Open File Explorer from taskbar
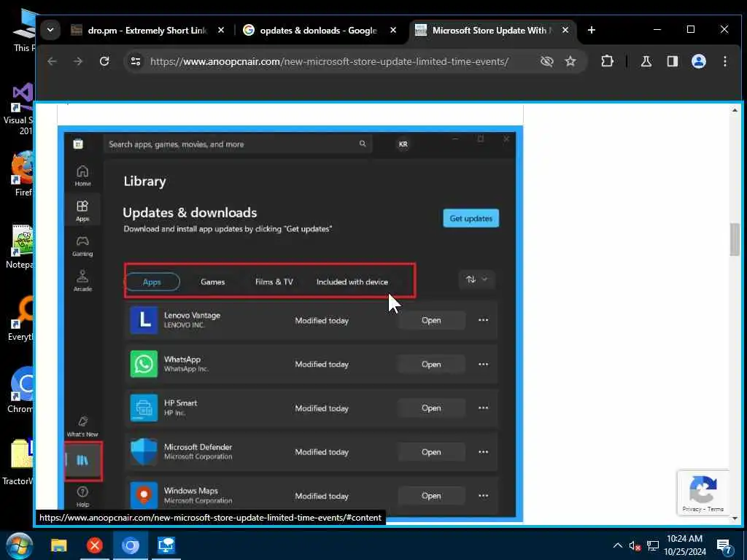Viewport: 747px width, 560px height. pos(59,545)
